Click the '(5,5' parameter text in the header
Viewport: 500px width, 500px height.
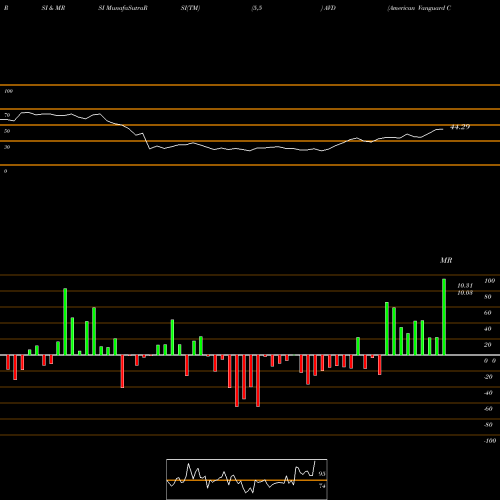tap(257, 8)
